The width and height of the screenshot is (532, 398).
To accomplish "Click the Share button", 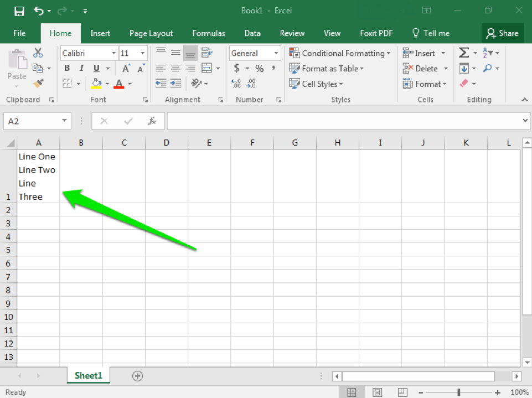I will tap(502, 33).
